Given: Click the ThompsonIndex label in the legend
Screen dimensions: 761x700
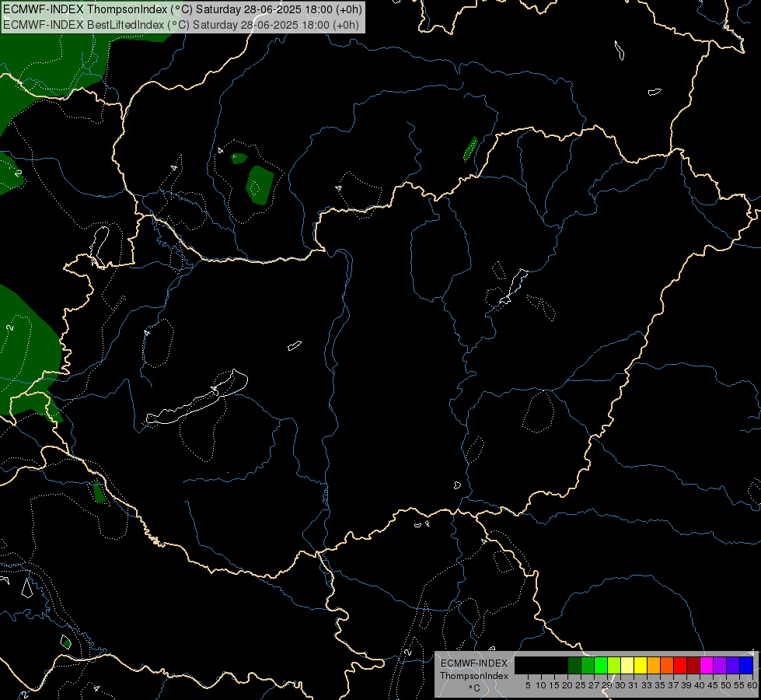Looking at the screenshot, I should pyautogui.click(x=474, y=676).
